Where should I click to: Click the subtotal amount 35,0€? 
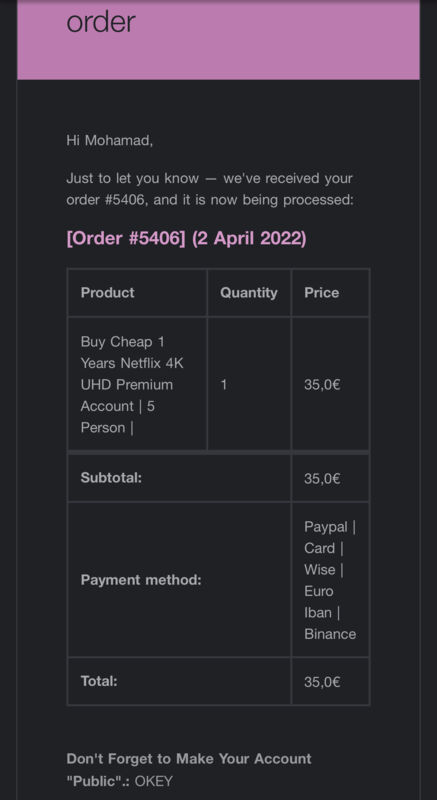[x=322, y=479]
